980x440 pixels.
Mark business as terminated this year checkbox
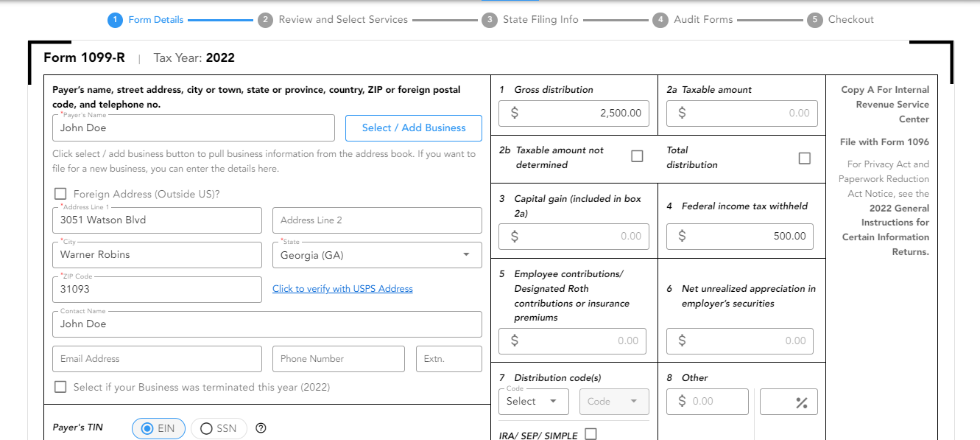(x=60, y=387)
